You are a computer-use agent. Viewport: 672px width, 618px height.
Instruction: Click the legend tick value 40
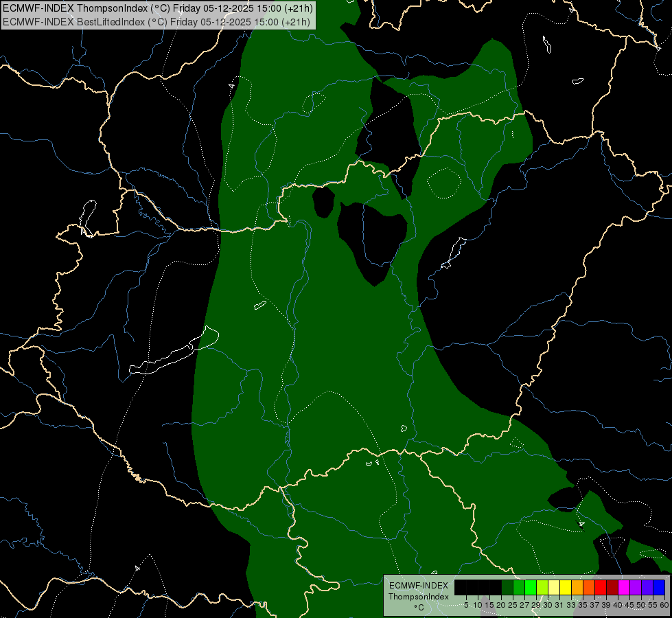[618, 605]
